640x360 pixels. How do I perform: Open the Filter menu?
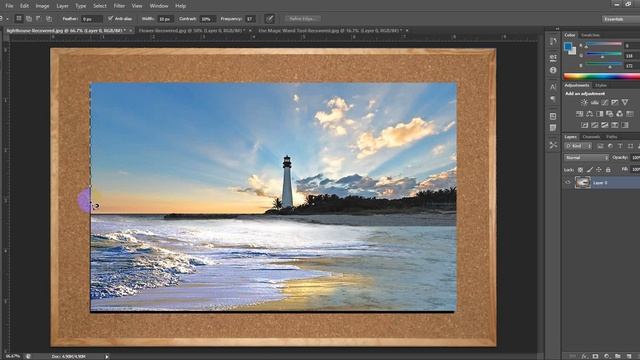point(119,6)
